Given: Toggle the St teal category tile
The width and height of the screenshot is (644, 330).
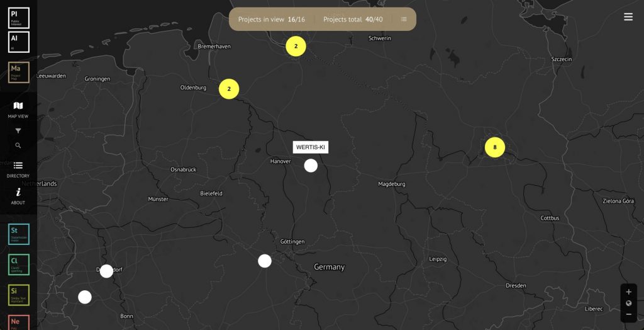Looking at the screenshot, I should tap(19, 234).
